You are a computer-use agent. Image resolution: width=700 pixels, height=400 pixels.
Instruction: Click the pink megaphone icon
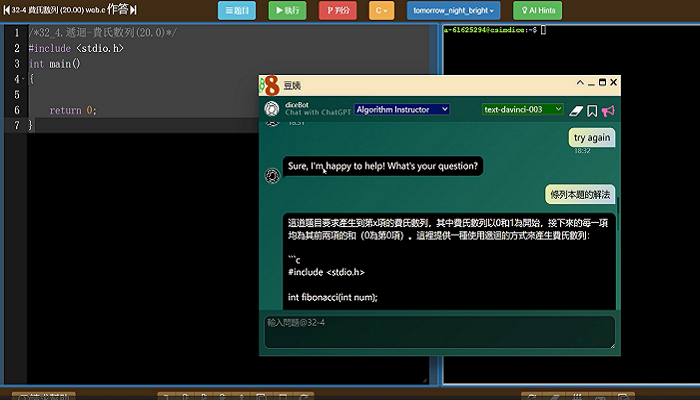click(x=608, y=111)
